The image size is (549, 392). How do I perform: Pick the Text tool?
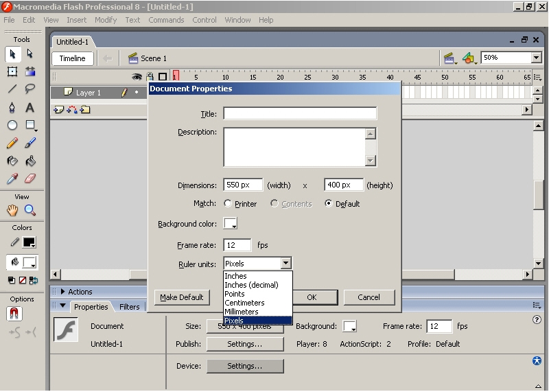click(x=30, y=107)
